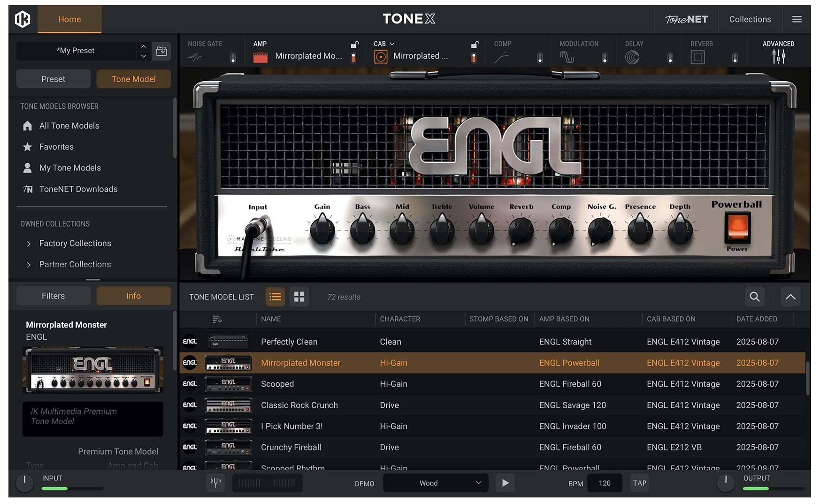
Task: Toggle the CAB power switch
Action: coord(474,58)
